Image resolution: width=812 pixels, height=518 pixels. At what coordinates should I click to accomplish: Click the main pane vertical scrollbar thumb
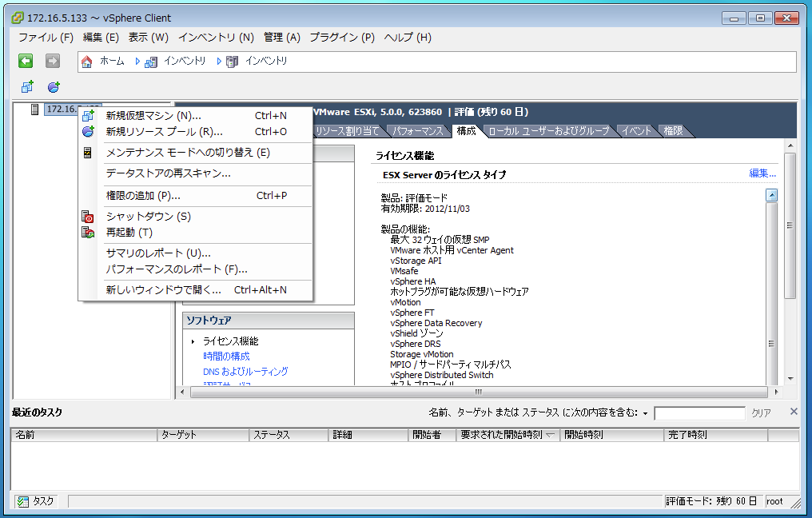tap(790, 225)
